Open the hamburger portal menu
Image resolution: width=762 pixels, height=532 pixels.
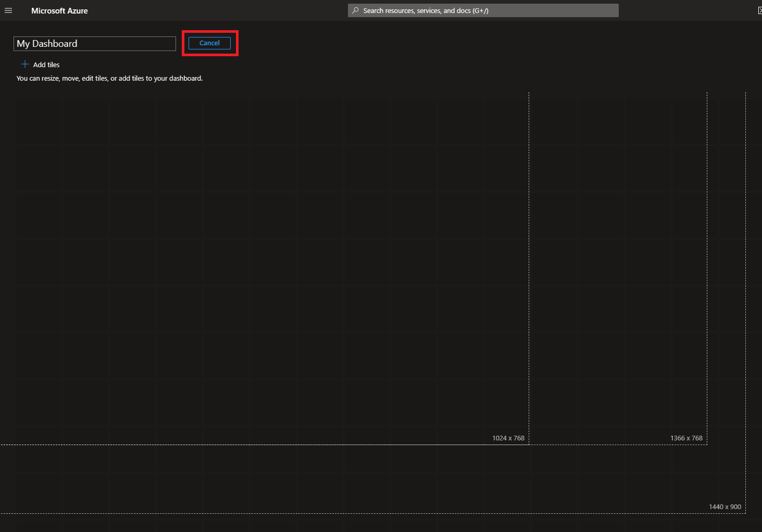coord(8,10)
